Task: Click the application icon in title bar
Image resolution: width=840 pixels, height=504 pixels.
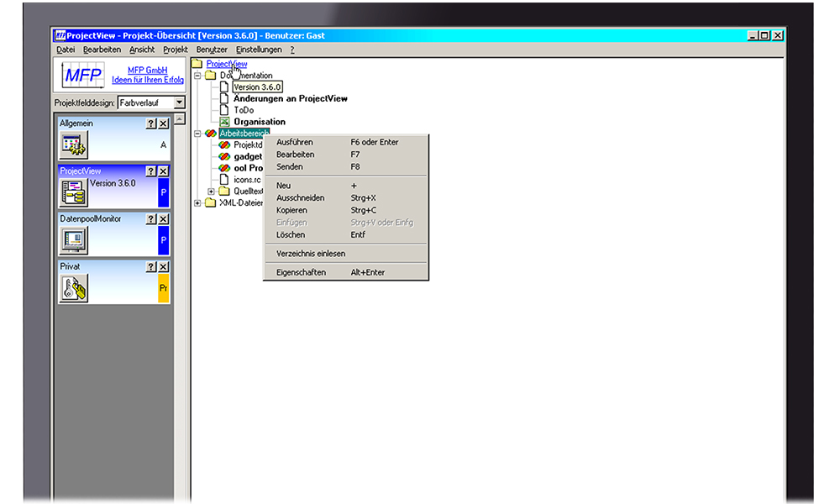Action: [60, 35]
